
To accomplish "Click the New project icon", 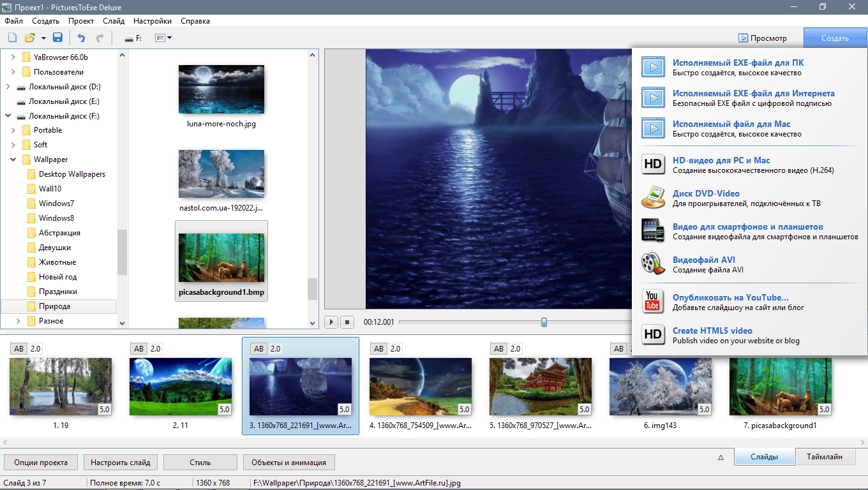I will (x=12, y=38).
